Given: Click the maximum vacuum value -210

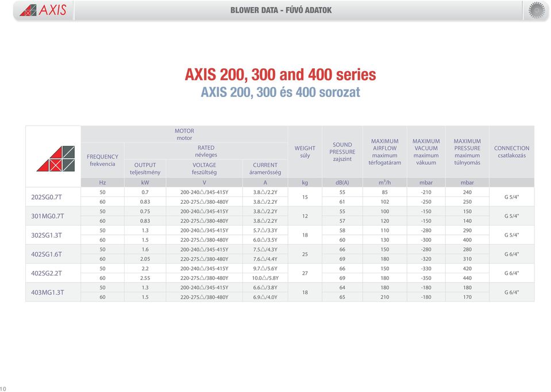Looking at the screenshot, I should tap(426, 192).
